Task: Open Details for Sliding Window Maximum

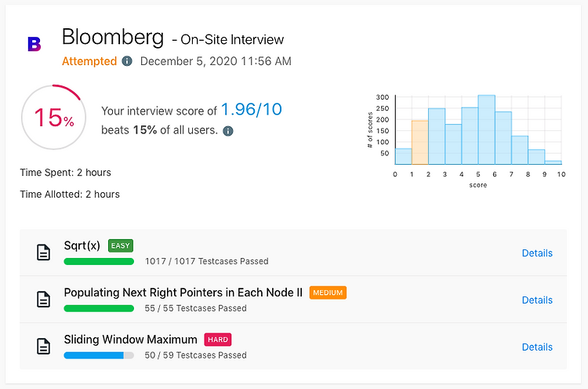Action: tap(537, 347)
